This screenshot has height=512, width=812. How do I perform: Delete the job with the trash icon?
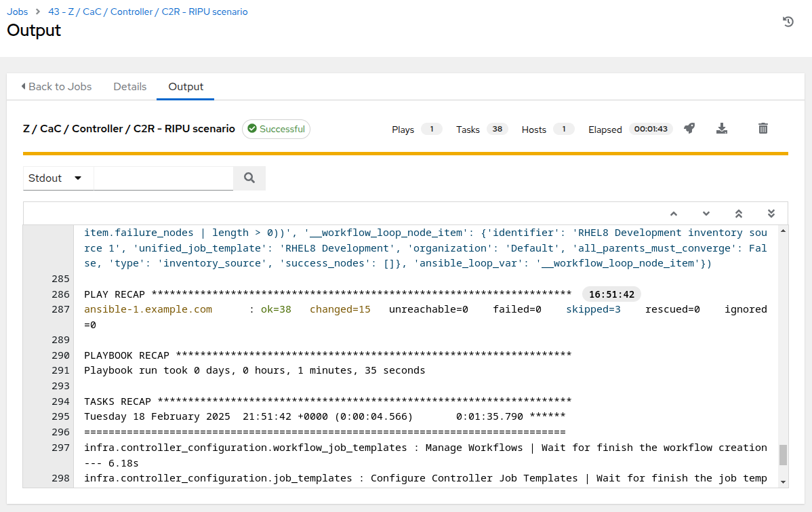coord(763,129)
